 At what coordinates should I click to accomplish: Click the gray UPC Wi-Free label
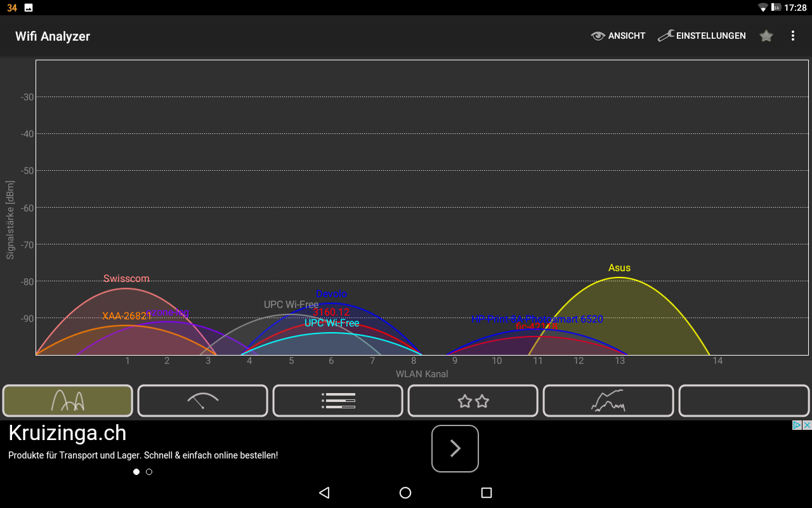(291, 305)
